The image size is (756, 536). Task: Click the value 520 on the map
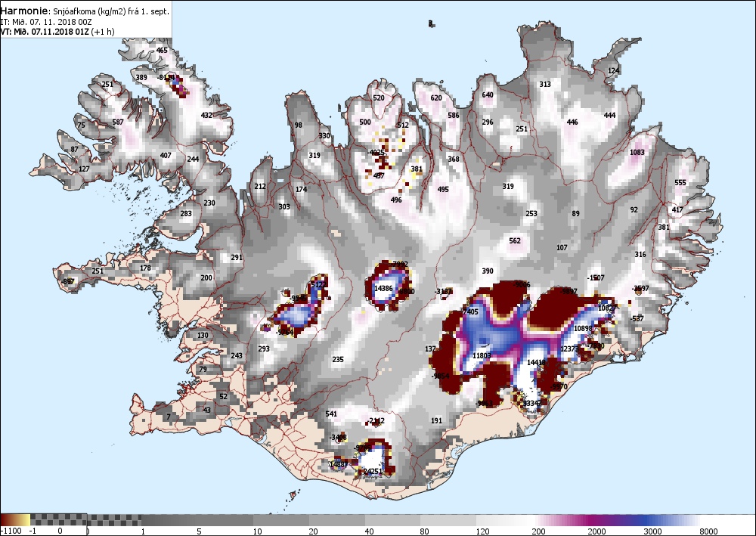[379, 98]
